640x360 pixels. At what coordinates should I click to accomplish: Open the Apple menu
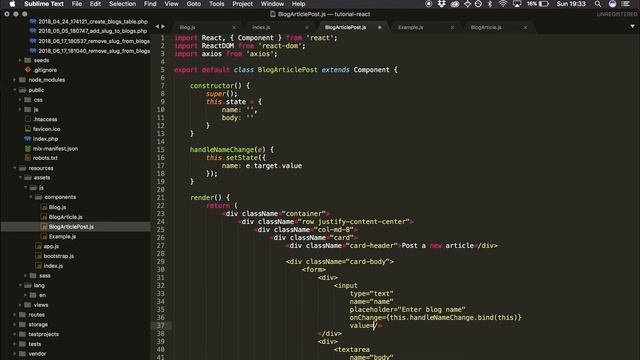point(12,4)
